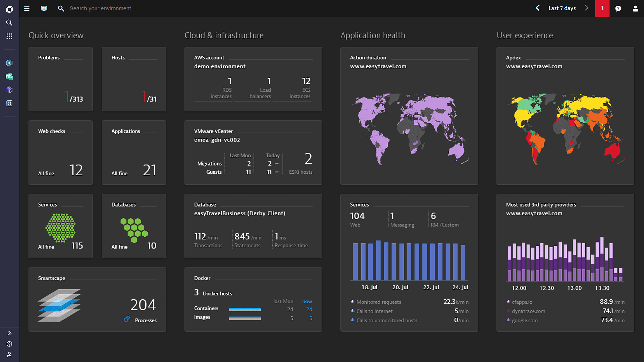
Task: Expand the Last 7 days dropdown
Action: pyautogui.click(x=562, y=8)
